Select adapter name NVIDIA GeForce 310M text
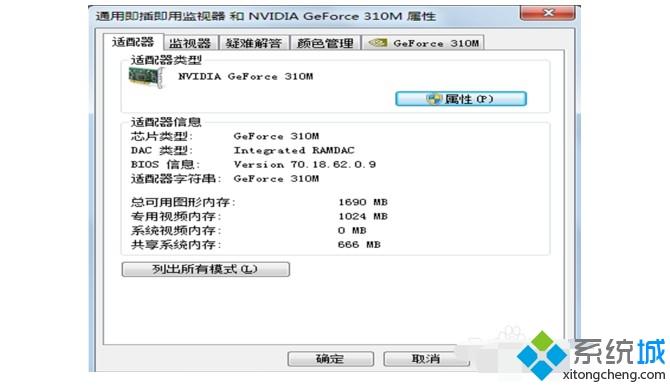The width and height of the screenshot is (670, 385). click(x=246, y=76)
